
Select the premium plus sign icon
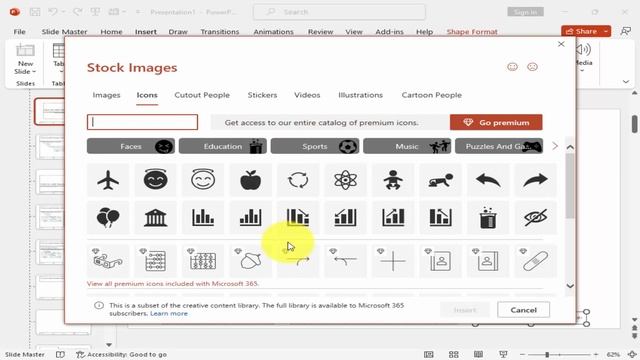393,261
